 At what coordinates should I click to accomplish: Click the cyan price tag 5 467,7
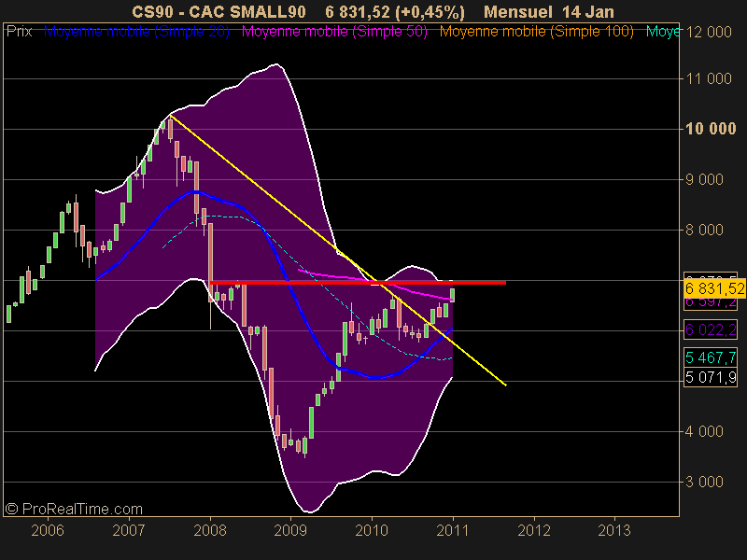click(x=711, y=357)
